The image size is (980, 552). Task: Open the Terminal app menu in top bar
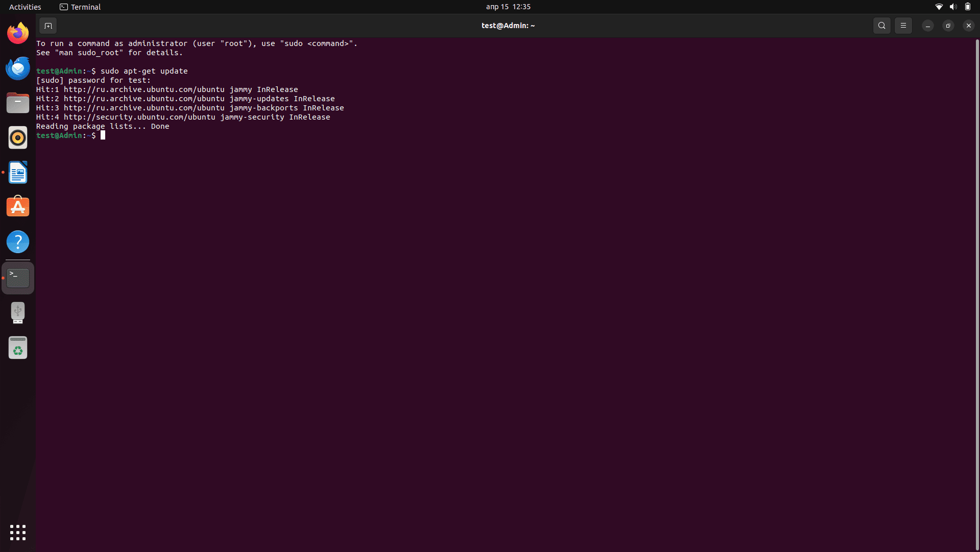(x=80, y=7)
